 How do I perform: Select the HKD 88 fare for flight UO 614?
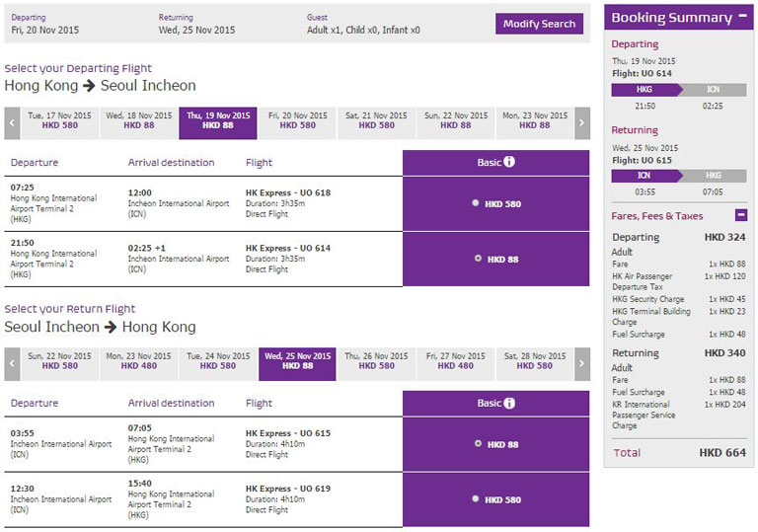pos(479,259)
